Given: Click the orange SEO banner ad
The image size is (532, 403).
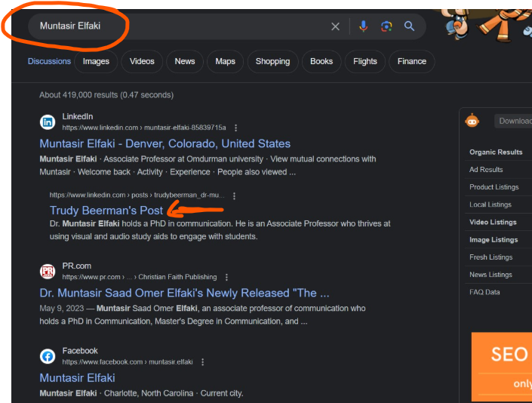Looking at the screenshot, I should pos(502,367).
